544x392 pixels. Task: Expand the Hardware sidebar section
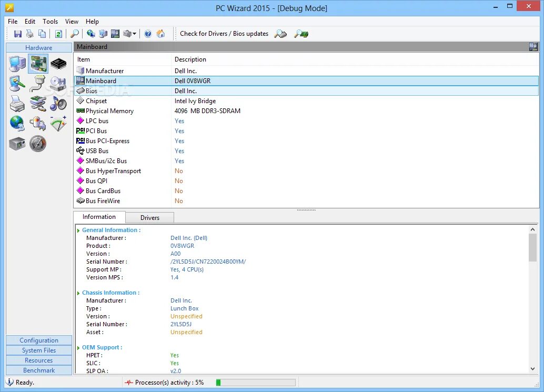pyautogui.click(x=39, y=47)
